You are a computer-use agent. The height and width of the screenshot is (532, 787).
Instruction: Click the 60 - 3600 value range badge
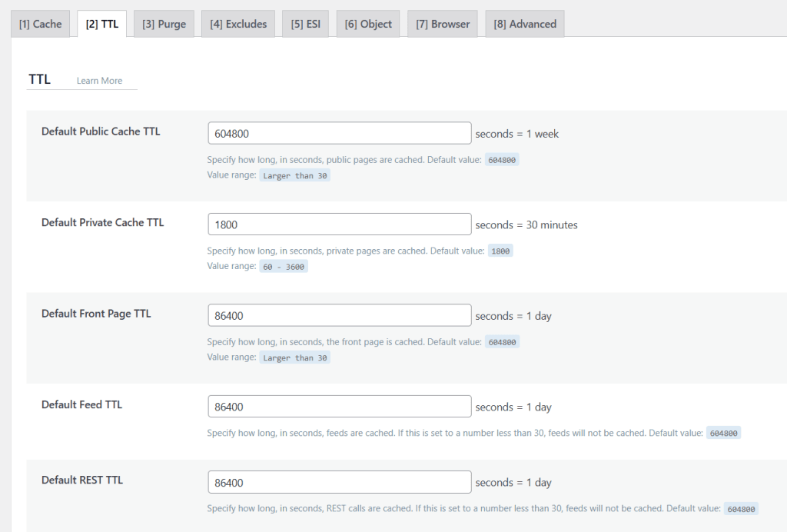point(282,266)
